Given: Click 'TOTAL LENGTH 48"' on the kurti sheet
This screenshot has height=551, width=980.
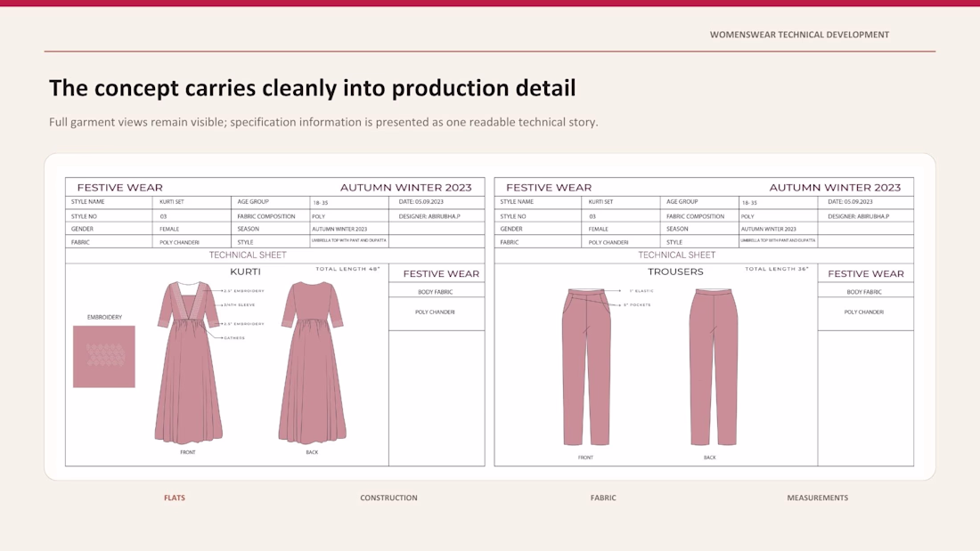Looking at the screenshot, I should [347, 269].
